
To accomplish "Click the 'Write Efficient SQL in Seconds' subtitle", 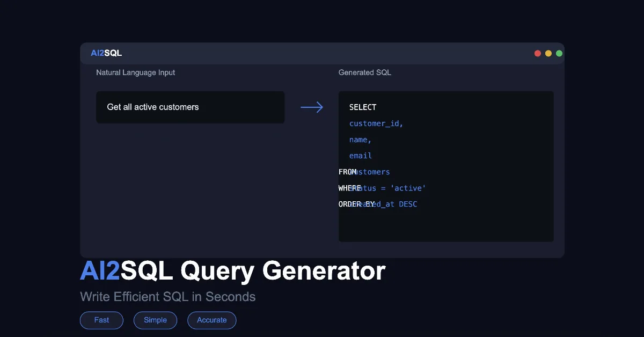I will tap(168, 297).
